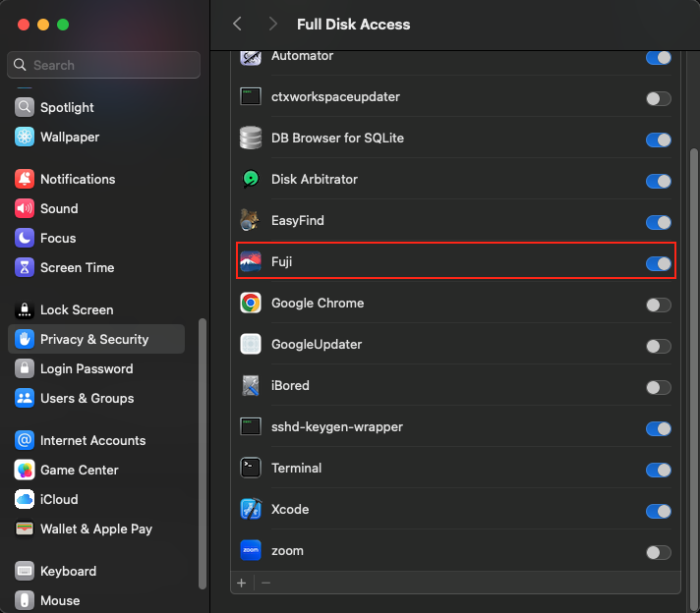This screenshot has height=613, width=700.
Task: Add an app with the plus button
Action: click(242, 583)
